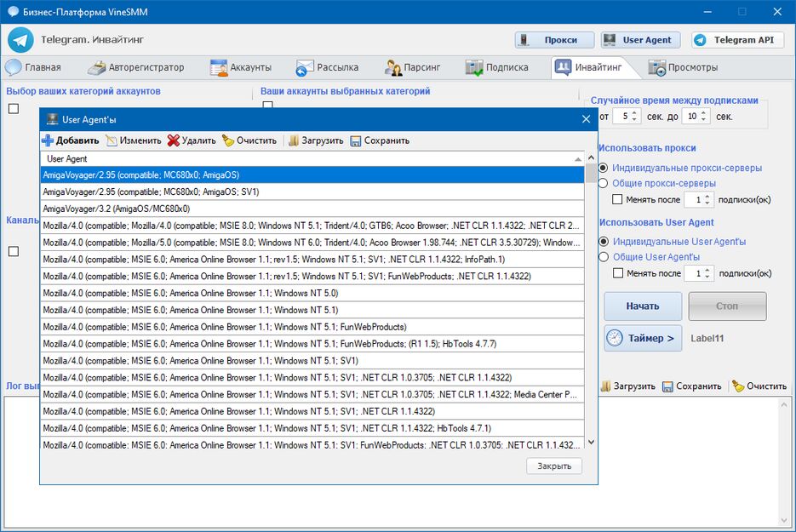Switch to the Рассылка tab
The width and height of the screenshot is (796, 532).
click(x=328, y=67)
